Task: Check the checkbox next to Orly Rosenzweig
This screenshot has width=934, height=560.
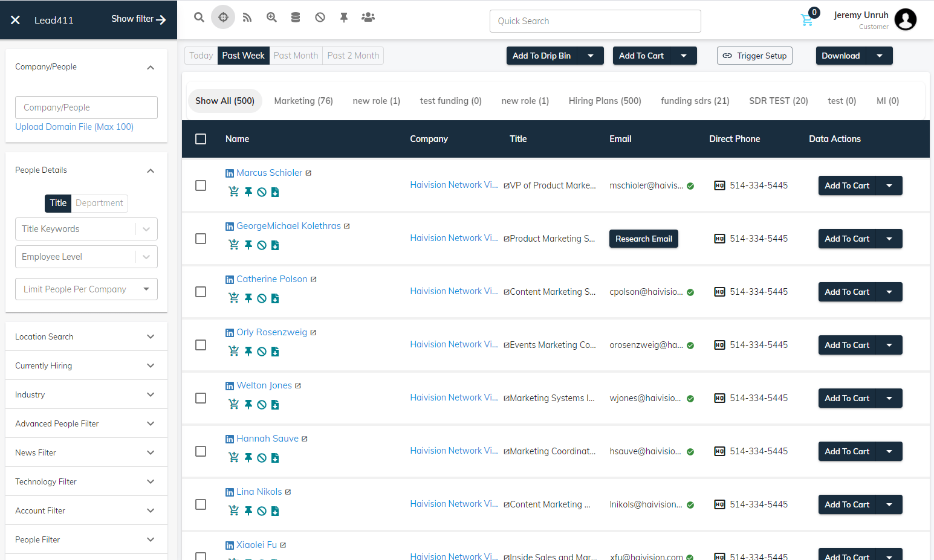Action: tap(201, 345)
